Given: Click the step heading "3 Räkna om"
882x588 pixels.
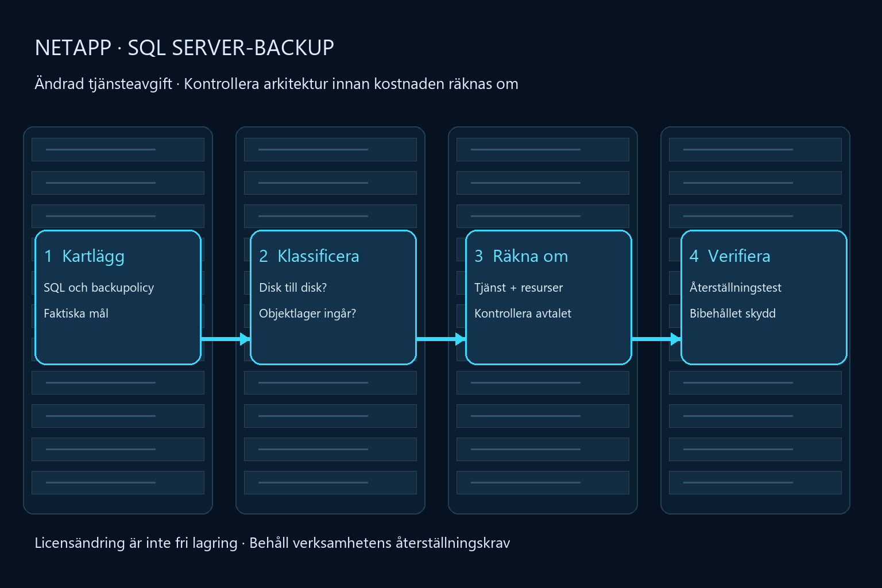Looking at the screenshot, I should tap(521, 256).
